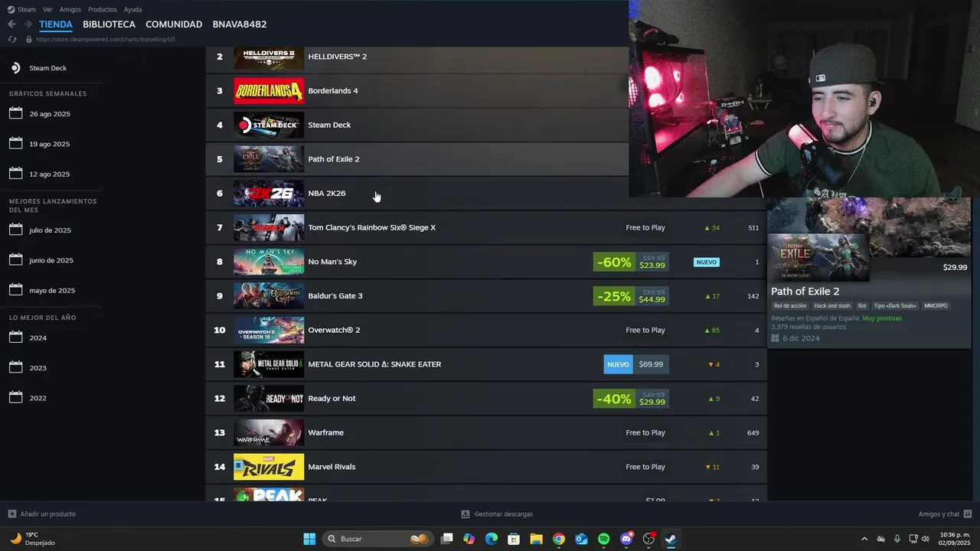Open the Amigos menu
Screen dimensions: 980x551
(x=70, y=9)
